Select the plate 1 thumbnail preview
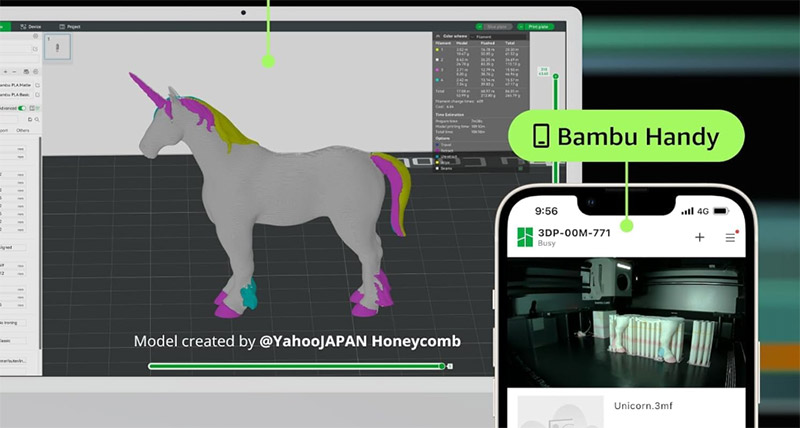The height and width of the screenshot is (428, 800). 58,47
